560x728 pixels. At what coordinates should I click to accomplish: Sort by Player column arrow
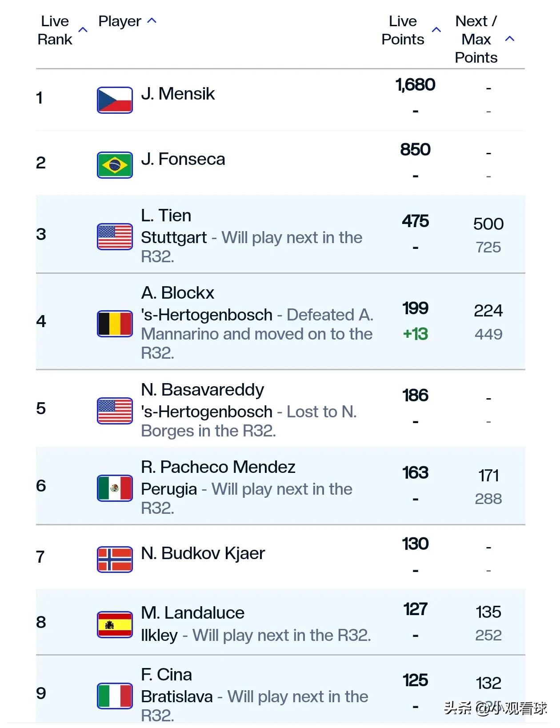[x=152, y=20]
